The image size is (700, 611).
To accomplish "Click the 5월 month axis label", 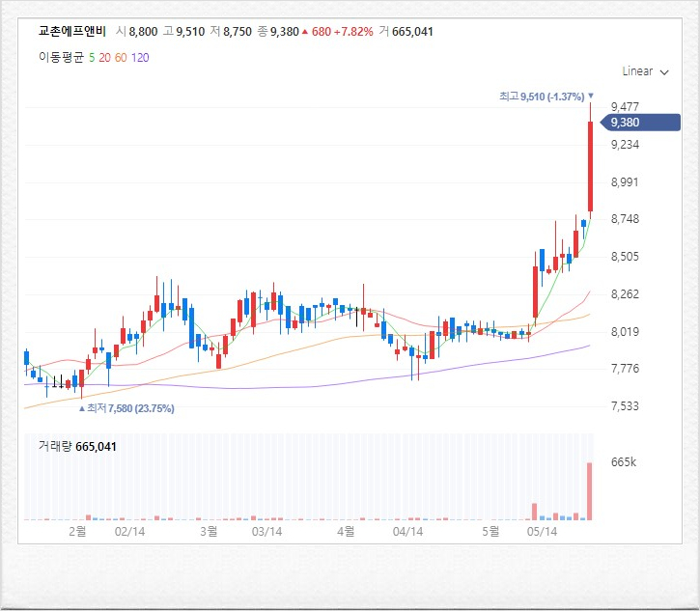I will [x=490, y=532].
